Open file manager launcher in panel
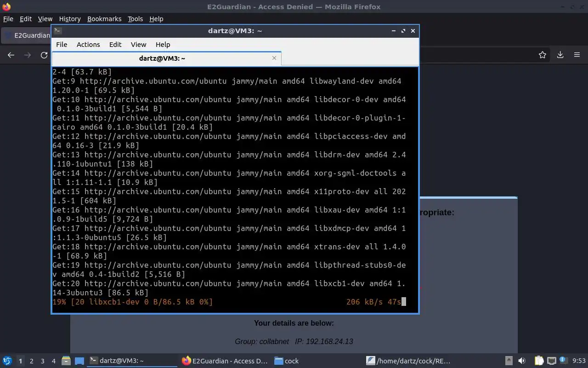The image size is (588, 368). point(66,361)
